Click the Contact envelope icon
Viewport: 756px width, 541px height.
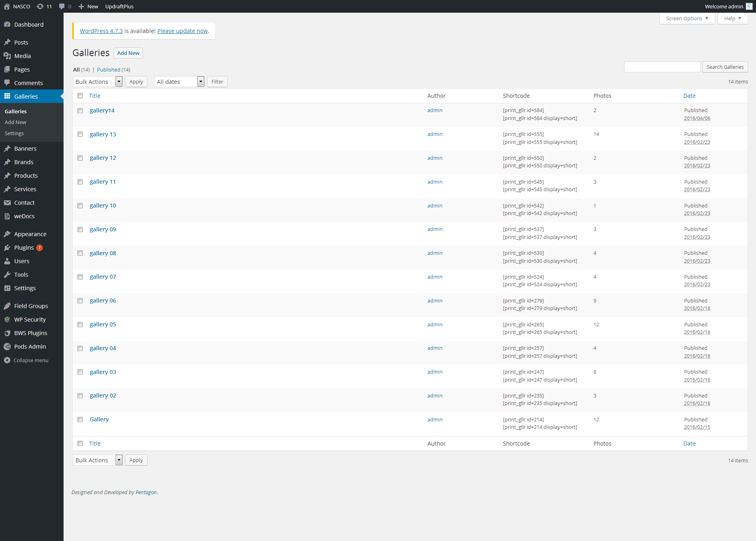point(7,203)
